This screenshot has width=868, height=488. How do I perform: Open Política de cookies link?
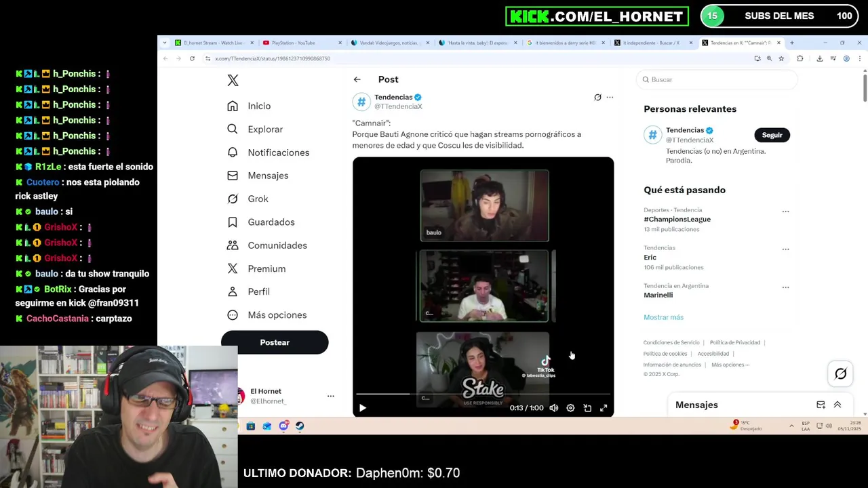pos(665,354)
